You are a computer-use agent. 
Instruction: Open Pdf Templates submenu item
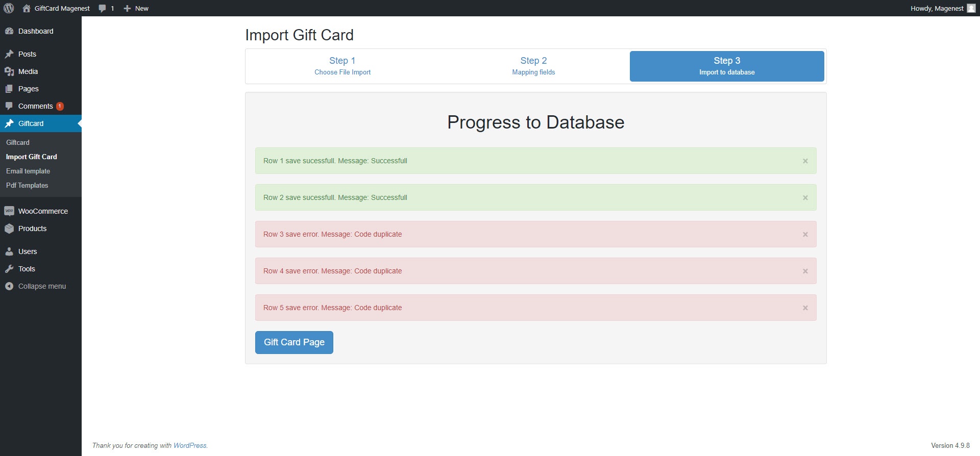pos(27,186)
